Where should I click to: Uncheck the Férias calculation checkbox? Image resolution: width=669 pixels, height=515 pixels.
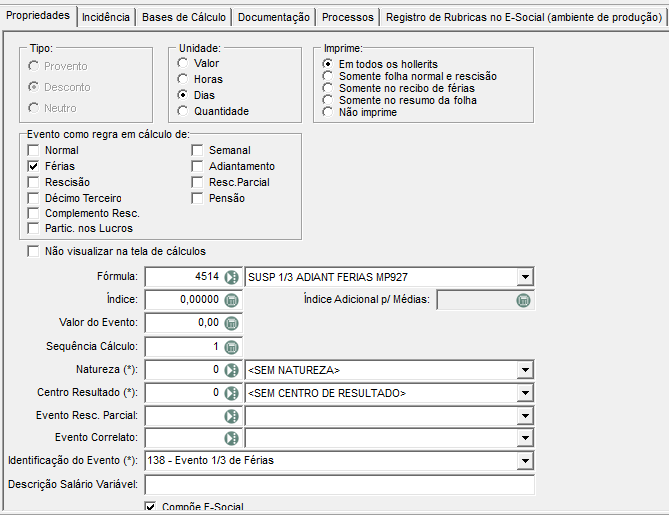(33, 166)
